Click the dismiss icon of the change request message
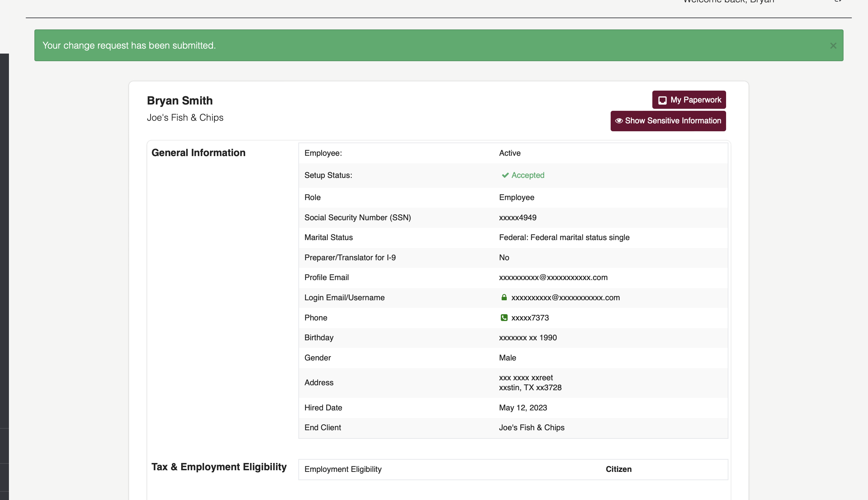Viewport: 868px width, 500px height. click(833, 45)
